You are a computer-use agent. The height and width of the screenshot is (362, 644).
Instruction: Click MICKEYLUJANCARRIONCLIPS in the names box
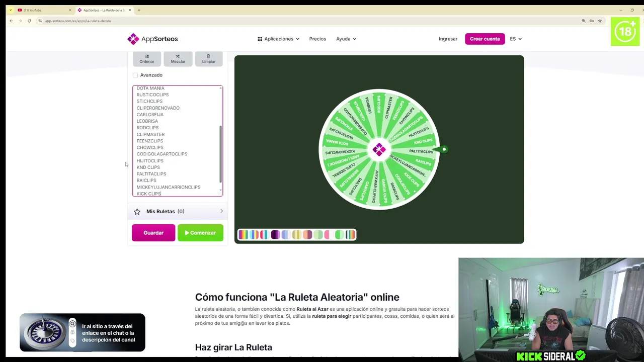point(168,187)
